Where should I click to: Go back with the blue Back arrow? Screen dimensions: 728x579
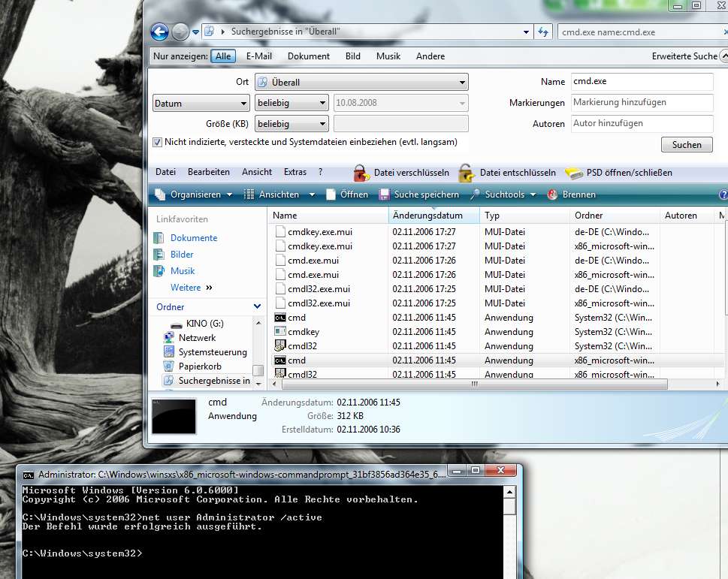[159, 32]
